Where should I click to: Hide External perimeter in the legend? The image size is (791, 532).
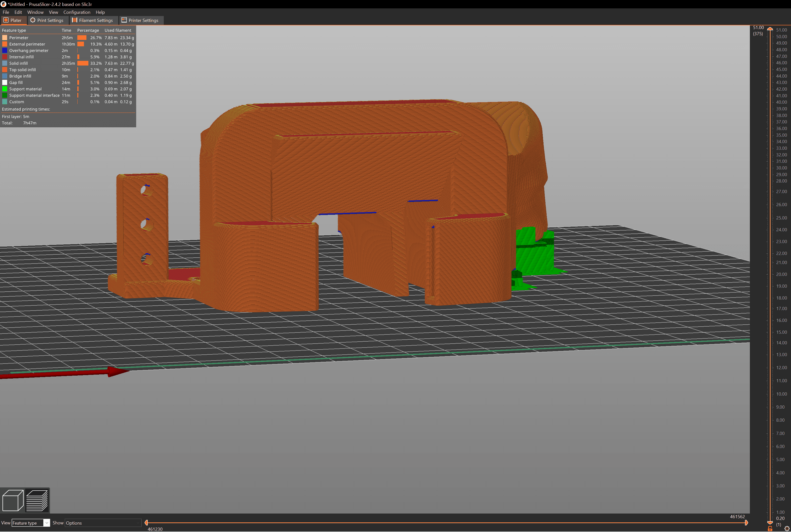[x=68, y=44]
